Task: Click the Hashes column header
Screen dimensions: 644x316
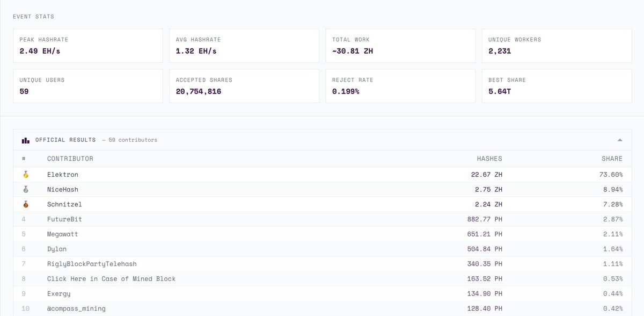Action: (x=489, y=159)
